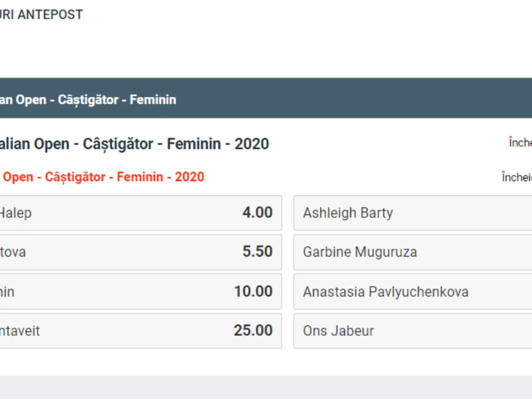
Task: Pick Anastasia Pavlyuchenkova to win
Action: 386,292
